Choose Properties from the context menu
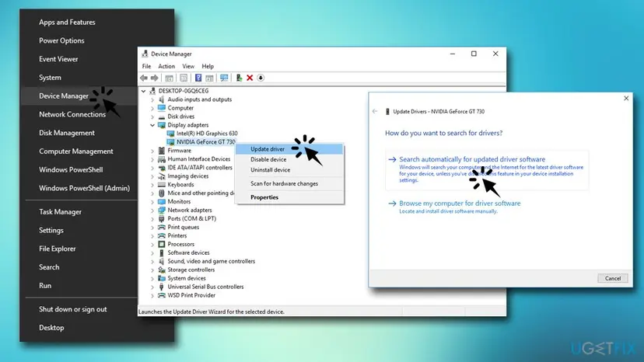This screenshot has height=362, width=644. point(289,197)
